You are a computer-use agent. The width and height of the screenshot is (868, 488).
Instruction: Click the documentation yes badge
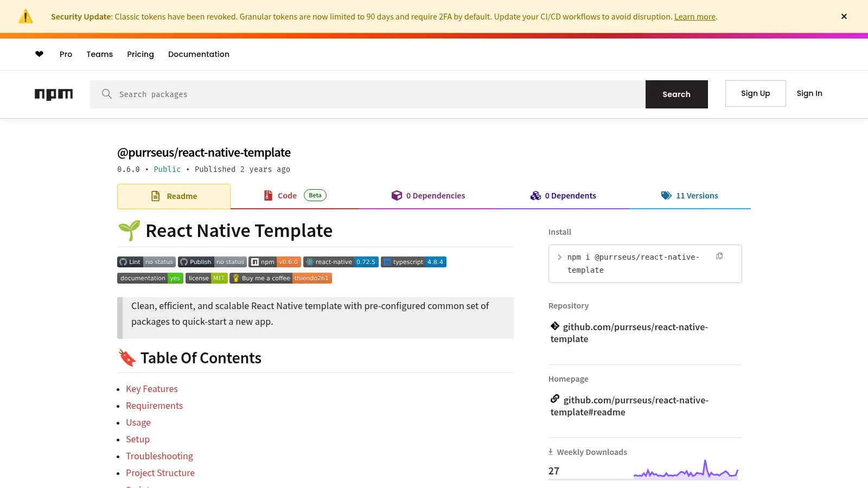pos(150,278)
